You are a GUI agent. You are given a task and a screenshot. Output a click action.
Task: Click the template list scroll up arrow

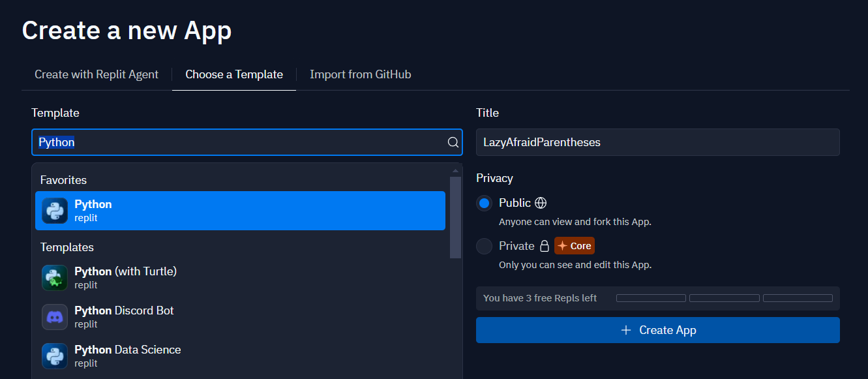click(x=455, y=171)
